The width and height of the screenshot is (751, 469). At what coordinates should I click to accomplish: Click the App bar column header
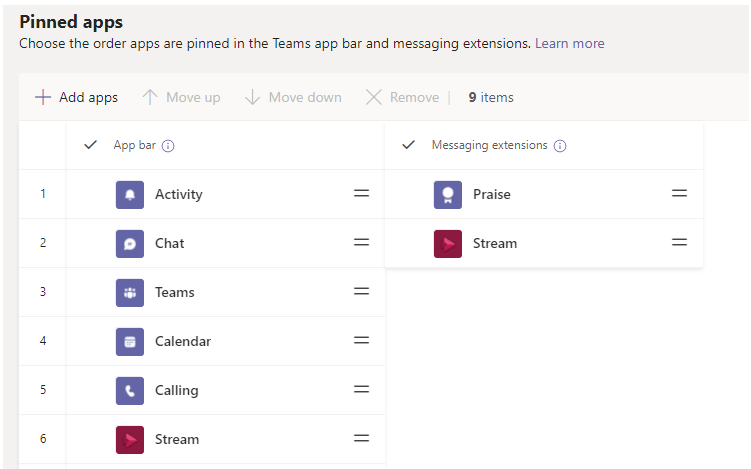135,145
